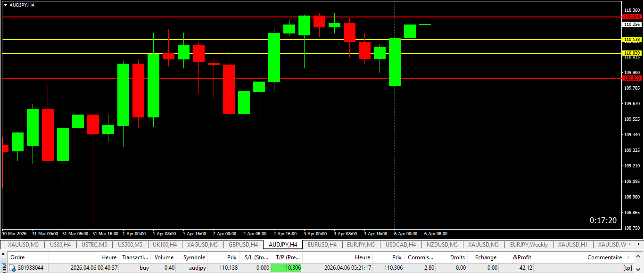
Task: Click the 110.360 price scale value
Action: click(x=633, y=10)
